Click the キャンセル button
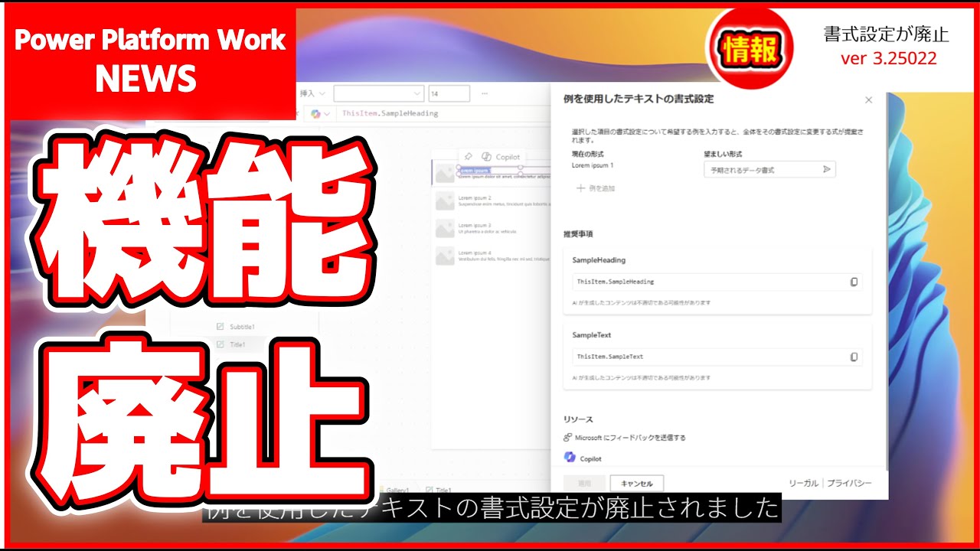Screen dimensions: 980x551 click(x=637, y=484)
